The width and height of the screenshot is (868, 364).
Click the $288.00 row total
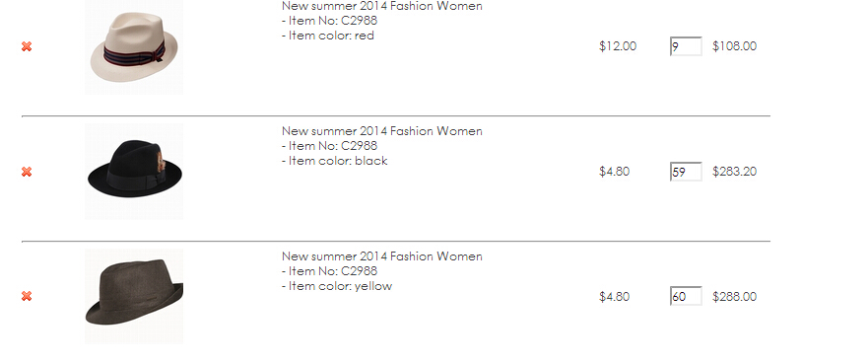coord(735,297)
